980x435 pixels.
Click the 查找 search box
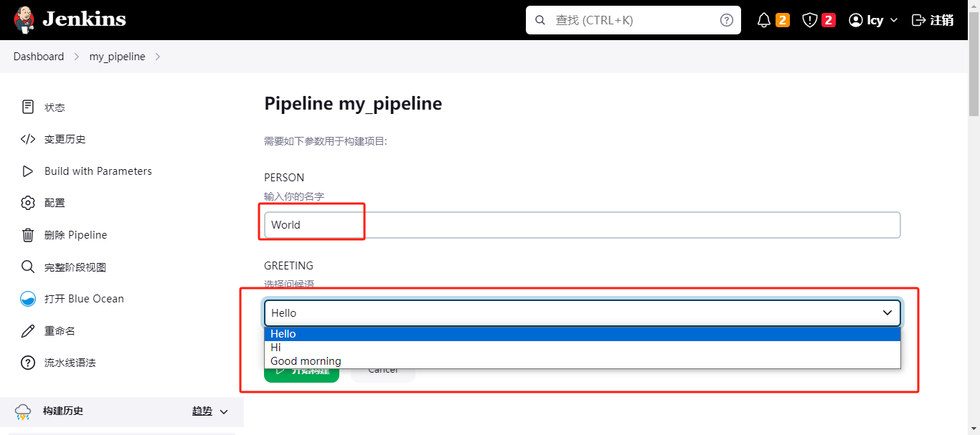(x=633, y=20)
